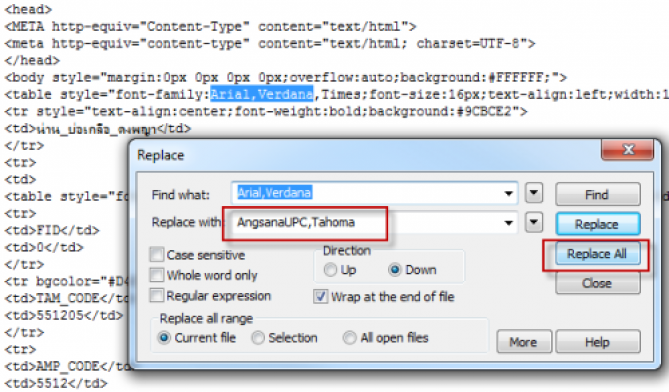The height and width of the screenshot is (392, 669).
Task: Choose Current file replace range
Action: [164, 338]
